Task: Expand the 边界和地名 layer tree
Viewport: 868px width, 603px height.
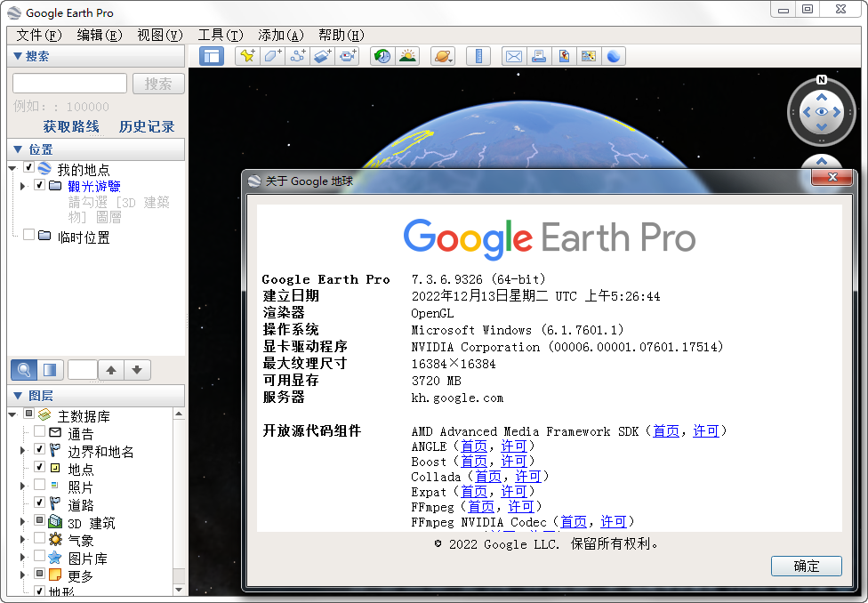Action: tap(22, 451)
